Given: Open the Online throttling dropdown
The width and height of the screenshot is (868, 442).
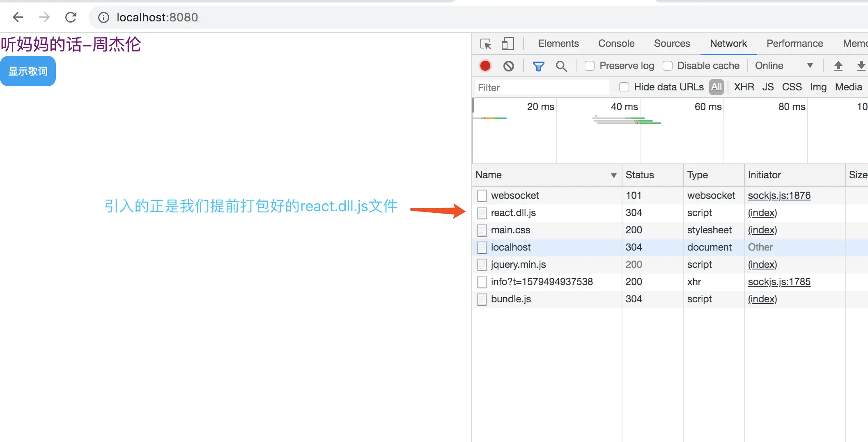Looking at the screenshot, I should tap(784, 66).
